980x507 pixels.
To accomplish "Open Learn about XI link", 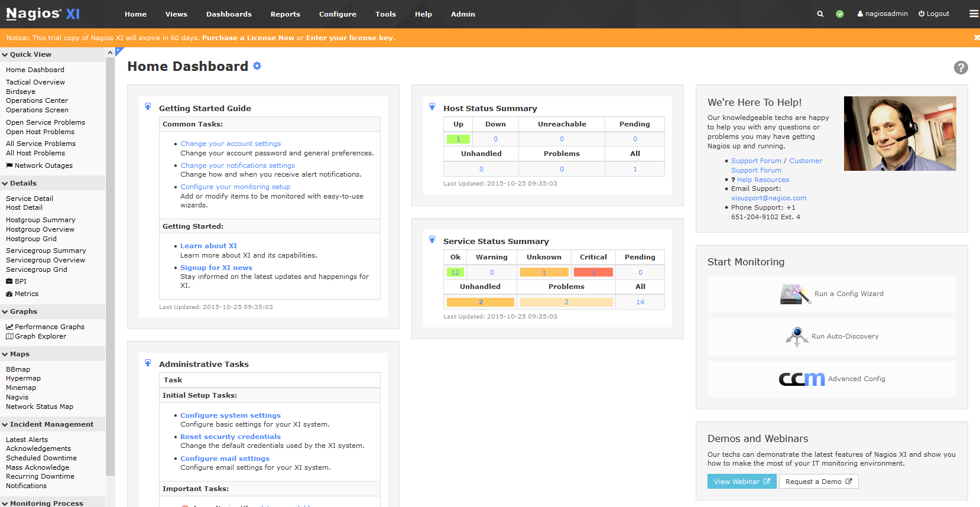I will [x=209, y=246].
